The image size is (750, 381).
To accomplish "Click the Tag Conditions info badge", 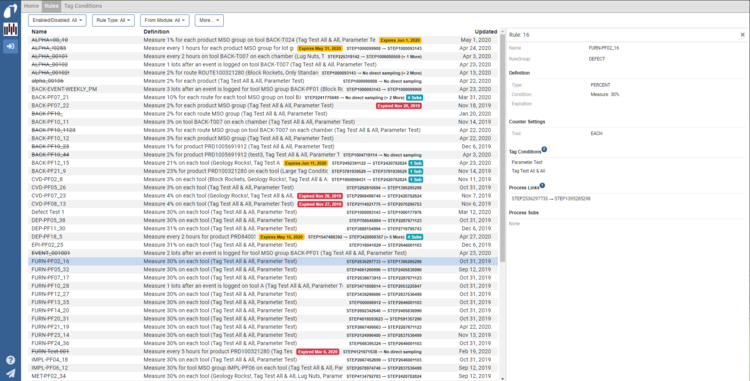I will [544, 150].
